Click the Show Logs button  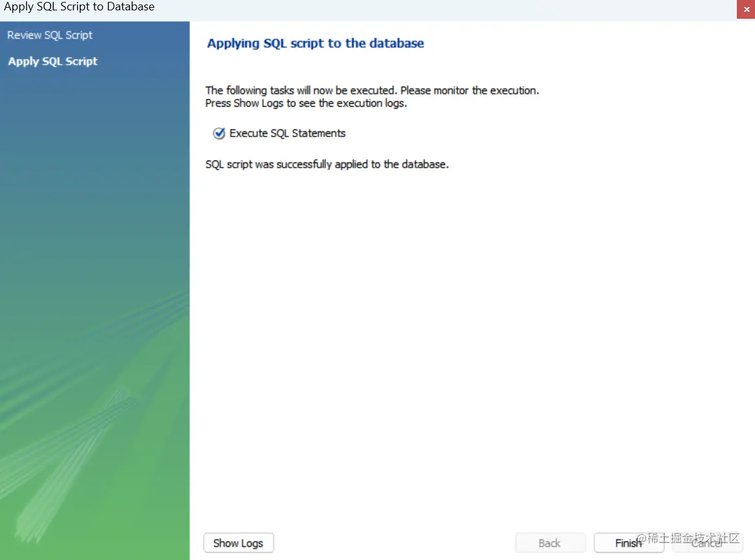[238, 543]
